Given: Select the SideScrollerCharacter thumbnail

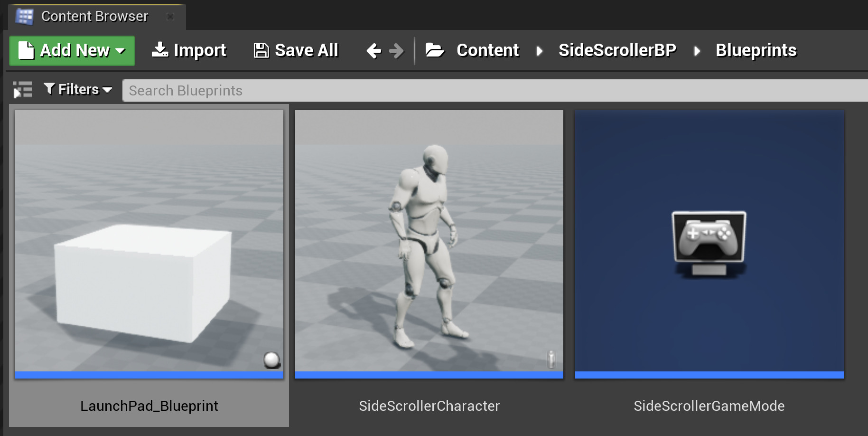Looking at the screenshot, I should (429, 242).
